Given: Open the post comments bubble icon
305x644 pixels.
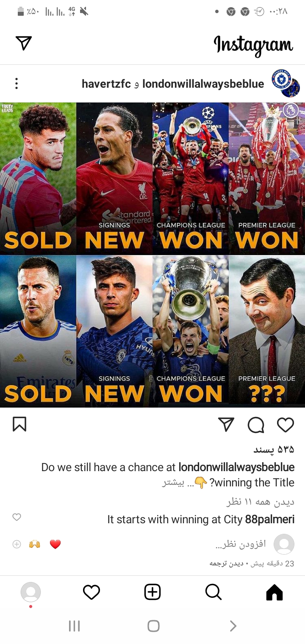Looking at the screenshot, I should [x=256, y=425].
